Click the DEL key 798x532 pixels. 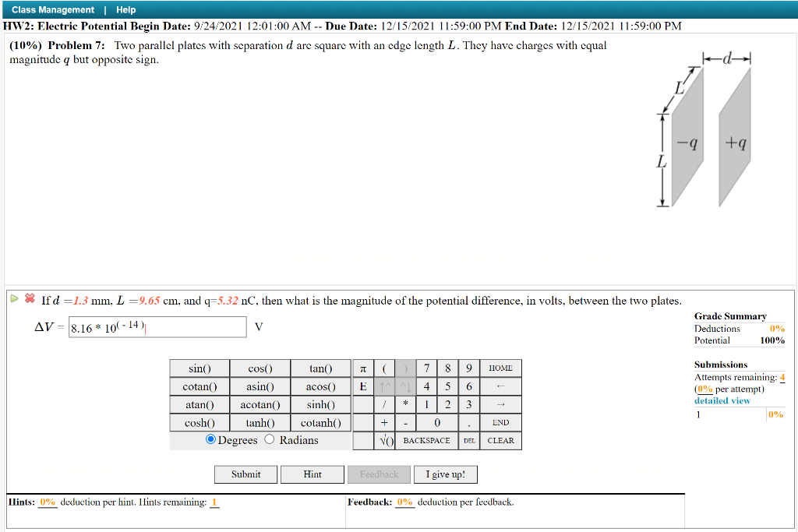tap(469, 441)
